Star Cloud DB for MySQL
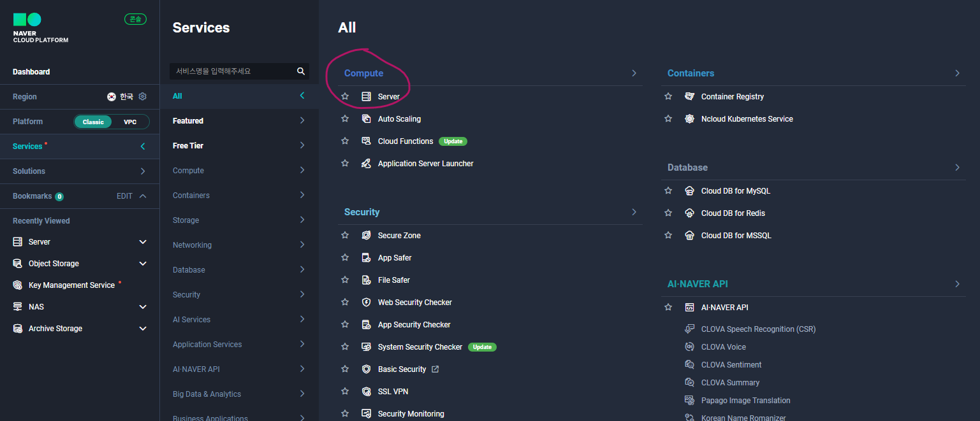This screenshot has height=421, width=980. pos(668,191)
